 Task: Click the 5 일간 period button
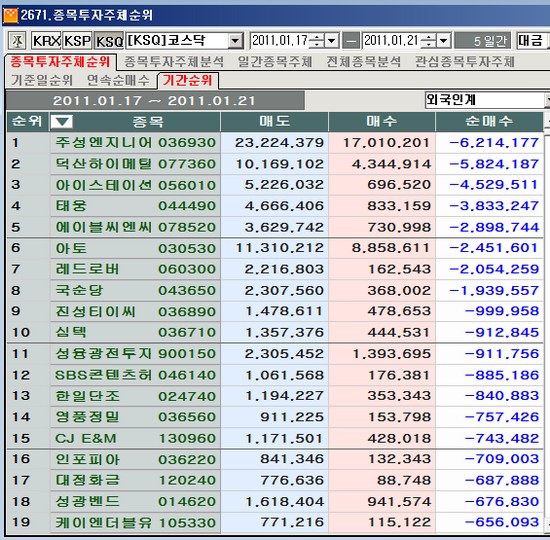point(484,41)
